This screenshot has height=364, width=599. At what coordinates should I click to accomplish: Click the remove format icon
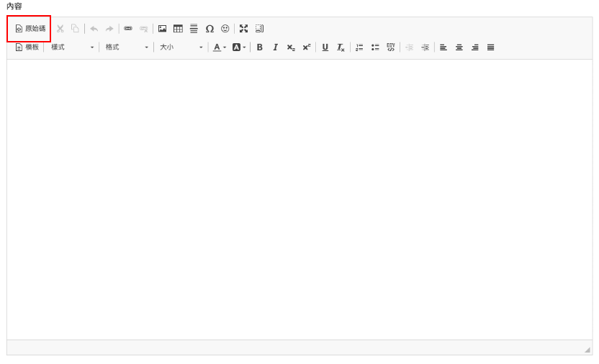click(341, 47)
